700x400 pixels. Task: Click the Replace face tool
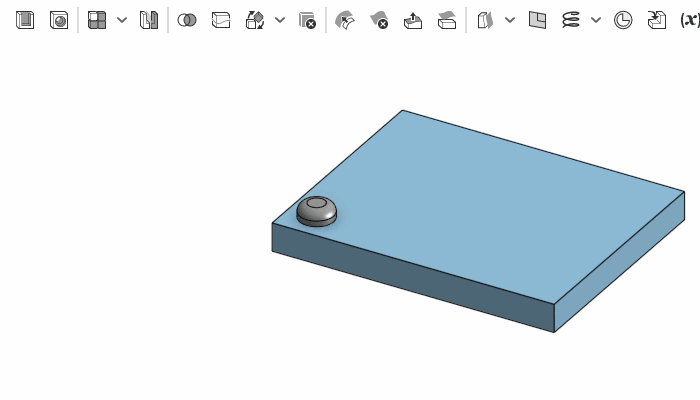(x=447, y=20)
